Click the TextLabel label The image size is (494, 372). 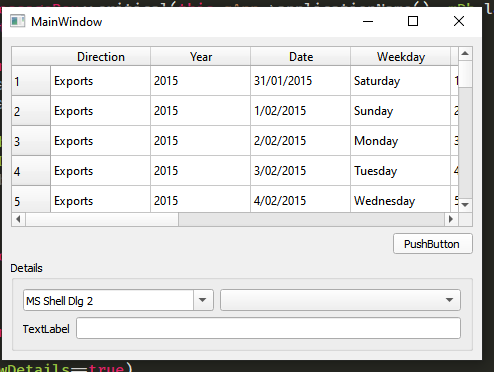pyautogui.click(x=46, y=329)
